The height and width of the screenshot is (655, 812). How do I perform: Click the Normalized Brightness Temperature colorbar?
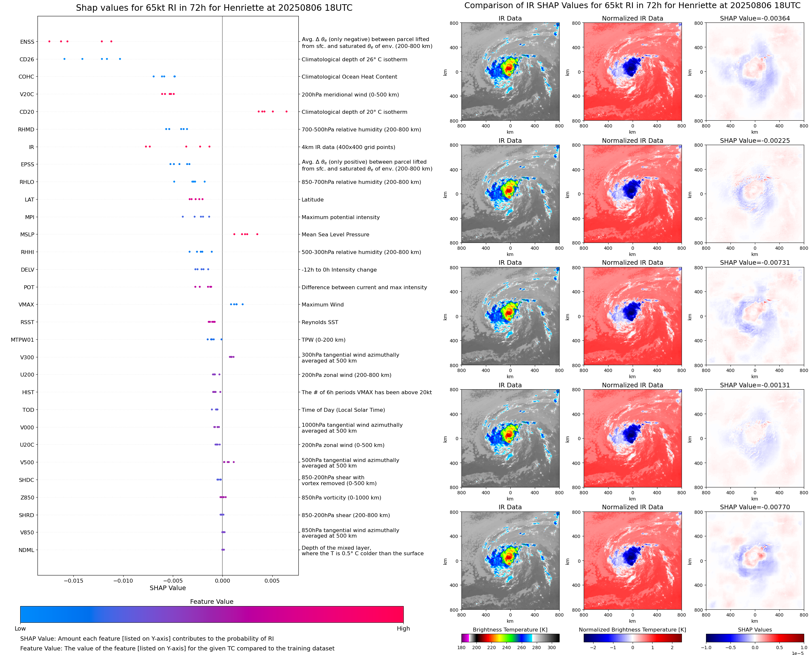tap(632, 638)
